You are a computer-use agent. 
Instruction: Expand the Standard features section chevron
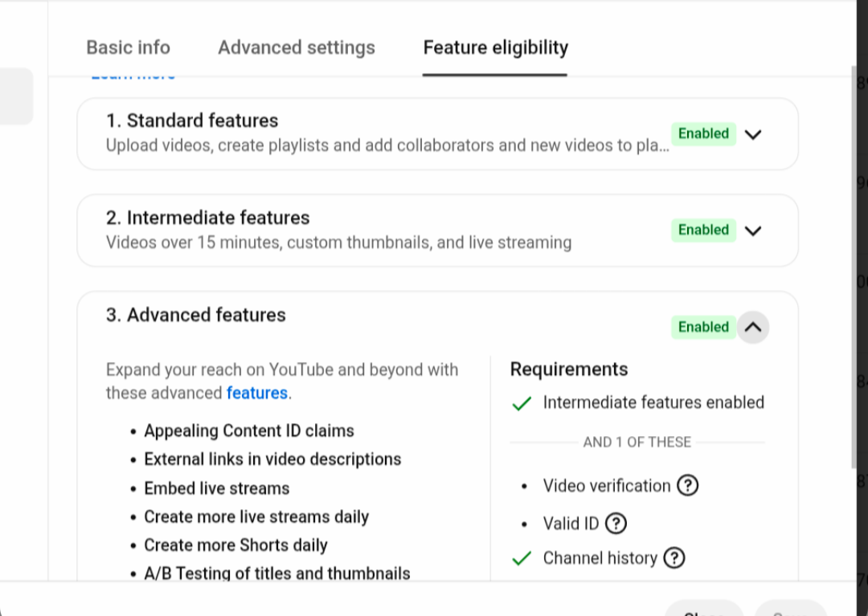(753, 134)
